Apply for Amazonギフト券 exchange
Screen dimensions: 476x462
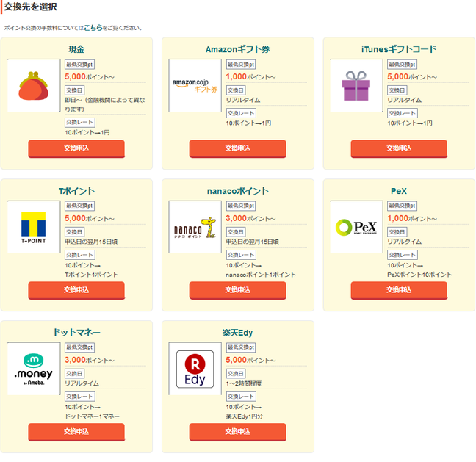[238, 148]
